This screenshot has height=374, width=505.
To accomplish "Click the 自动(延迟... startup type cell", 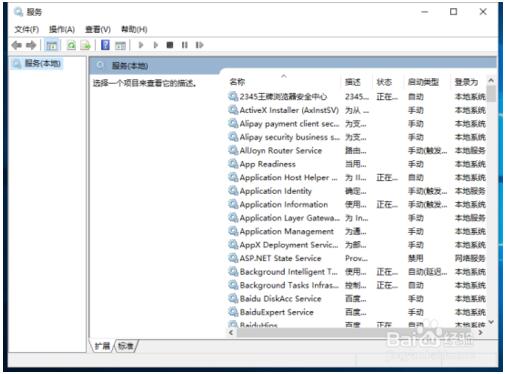I will pyautogui.click(x=428, y=272).
